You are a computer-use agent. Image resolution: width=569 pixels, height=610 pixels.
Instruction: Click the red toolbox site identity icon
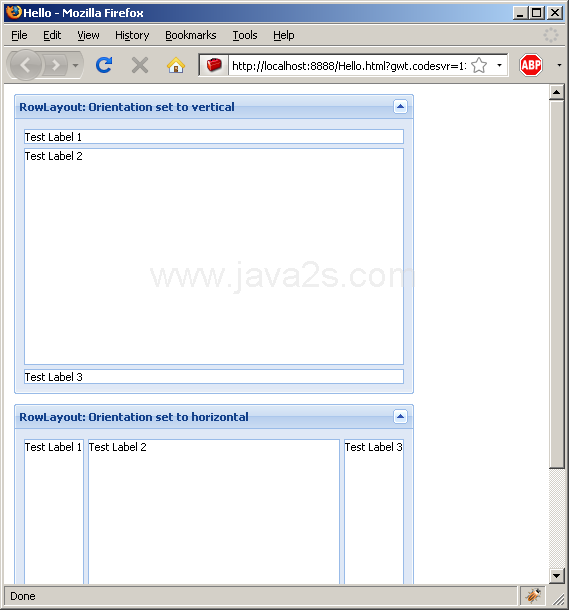(214, 65)
